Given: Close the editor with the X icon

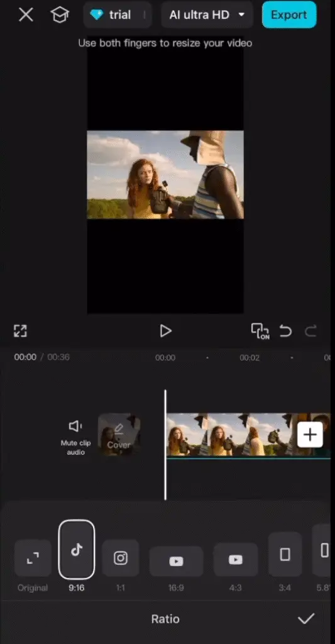Looking at the screenshot, I should tap(26, 15).
